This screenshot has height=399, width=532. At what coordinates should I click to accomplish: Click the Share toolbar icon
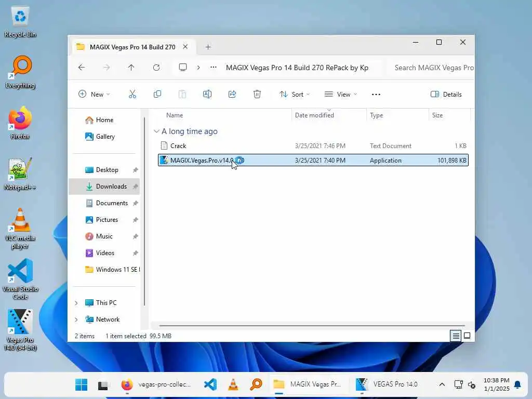click(x=232, y=95)
